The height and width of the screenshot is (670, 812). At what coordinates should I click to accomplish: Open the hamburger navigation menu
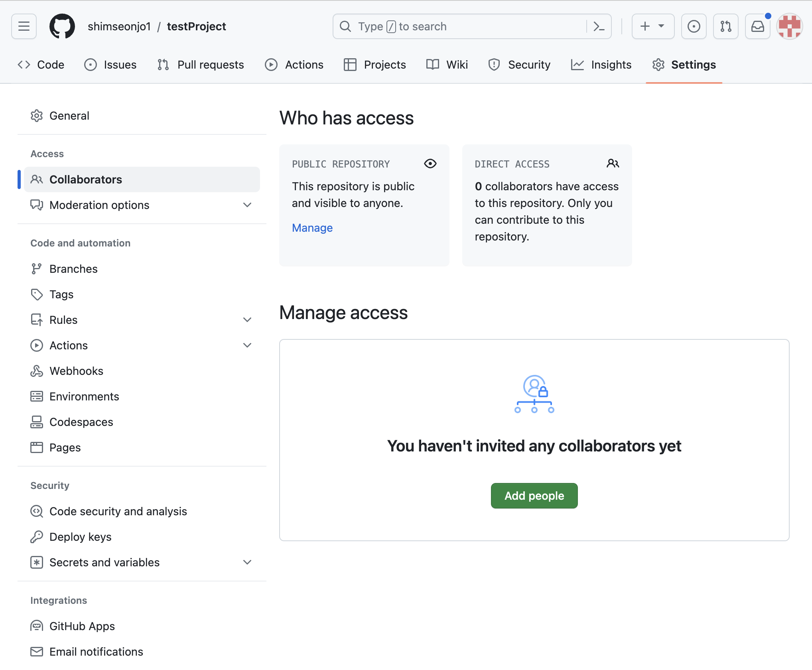tap(24, 26)
